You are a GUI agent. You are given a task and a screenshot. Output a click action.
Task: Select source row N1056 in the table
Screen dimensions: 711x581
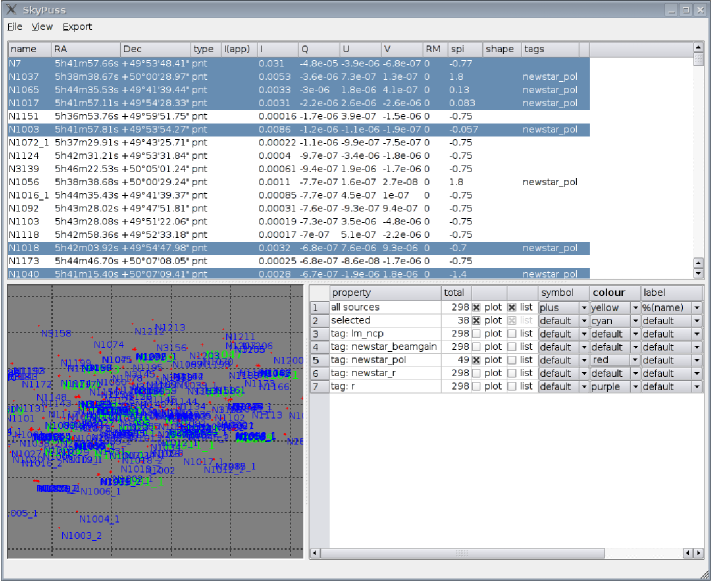[x=23, y=182]
